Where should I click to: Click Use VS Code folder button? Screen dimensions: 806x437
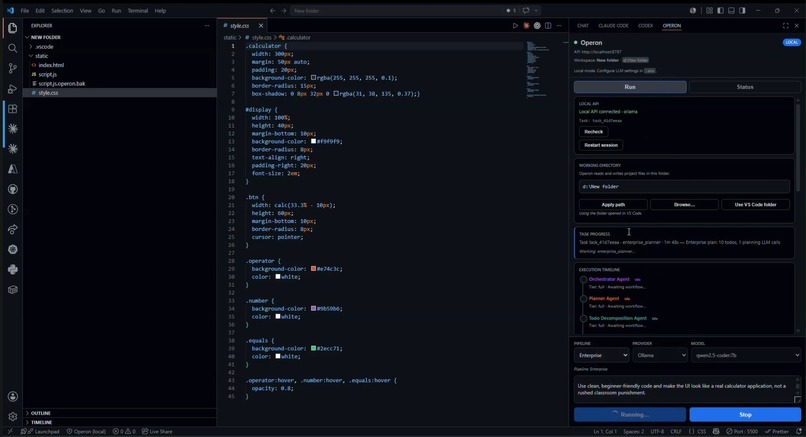coord(755,205)
